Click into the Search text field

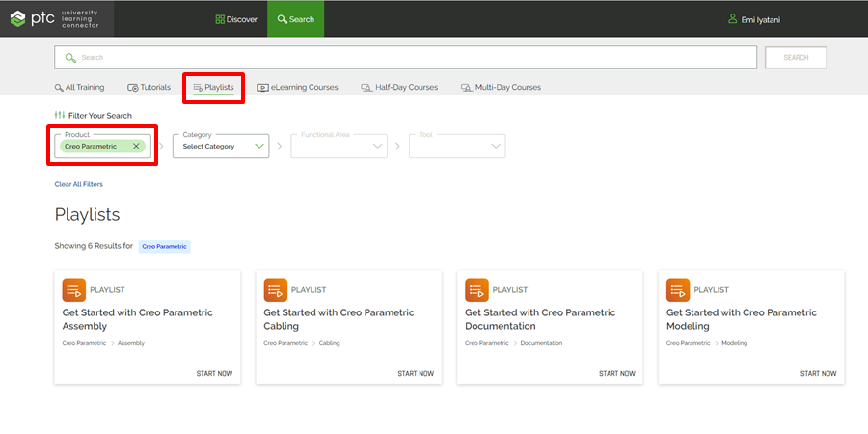pos(405,58)
